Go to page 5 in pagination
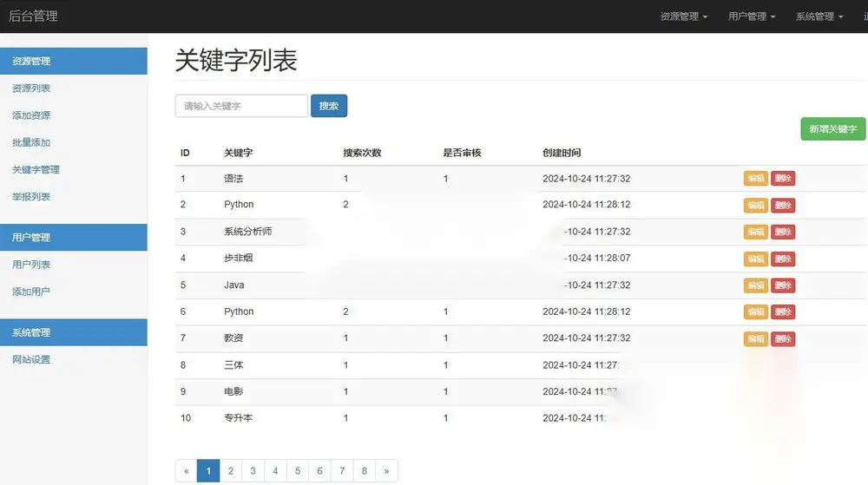This screenshot has width=868, height=485. 297,470
